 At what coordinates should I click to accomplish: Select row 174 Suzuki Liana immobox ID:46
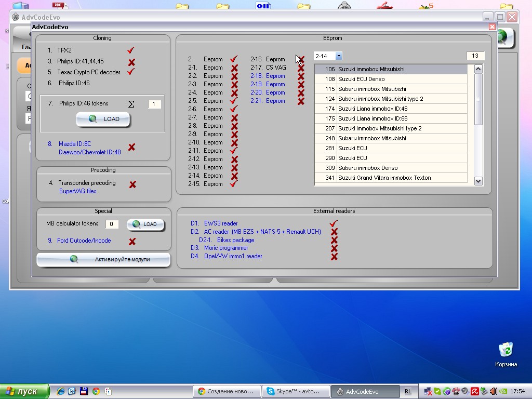391,109
